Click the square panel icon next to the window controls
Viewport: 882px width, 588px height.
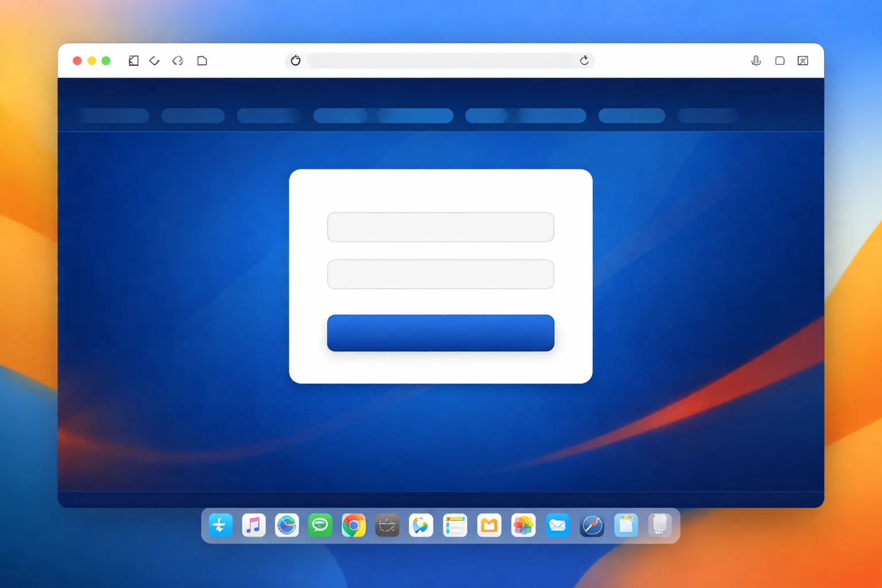click(133, 61)
